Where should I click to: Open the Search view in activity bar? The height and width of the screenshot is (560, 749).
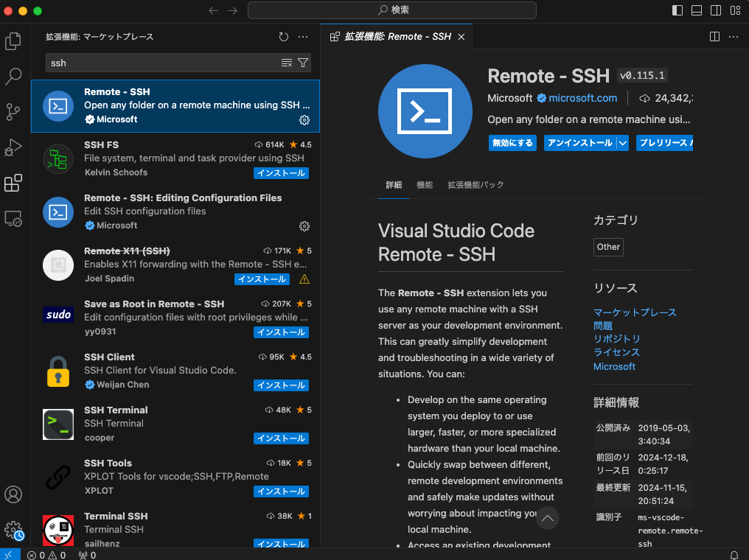[x=13, y=77]
